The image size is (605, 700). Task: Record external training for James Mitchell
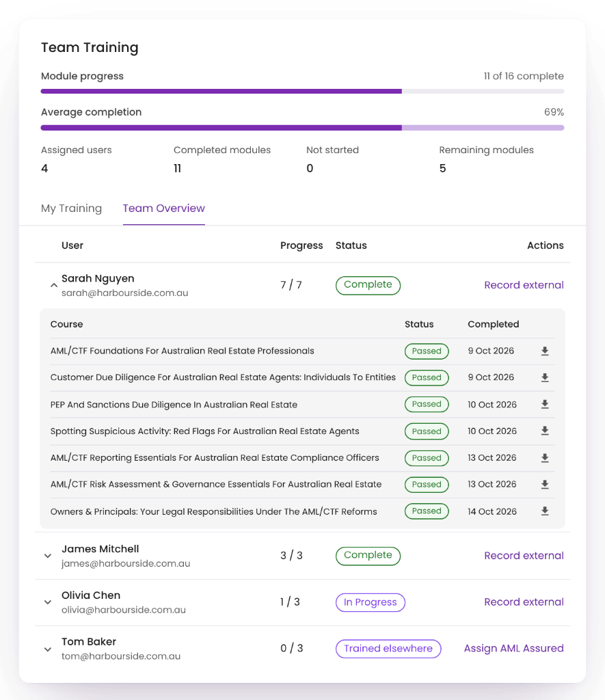coord(524,555)
